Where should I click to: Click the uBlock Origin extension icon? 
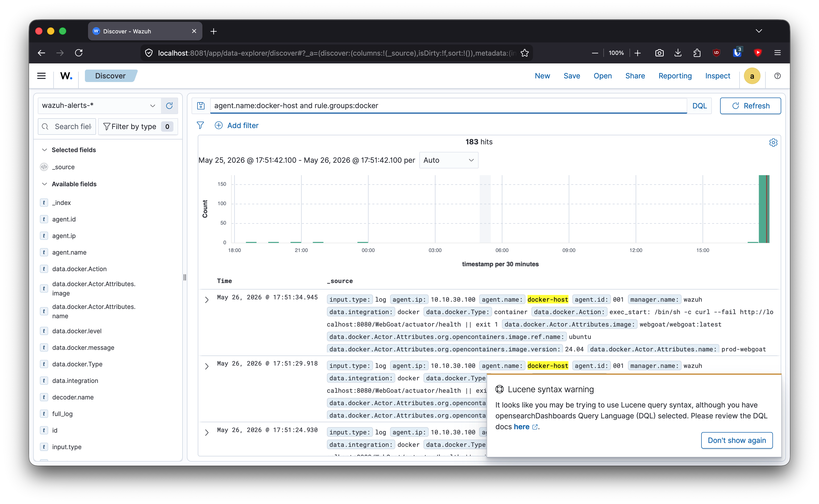pyautogui.click(x=716, y=53)
